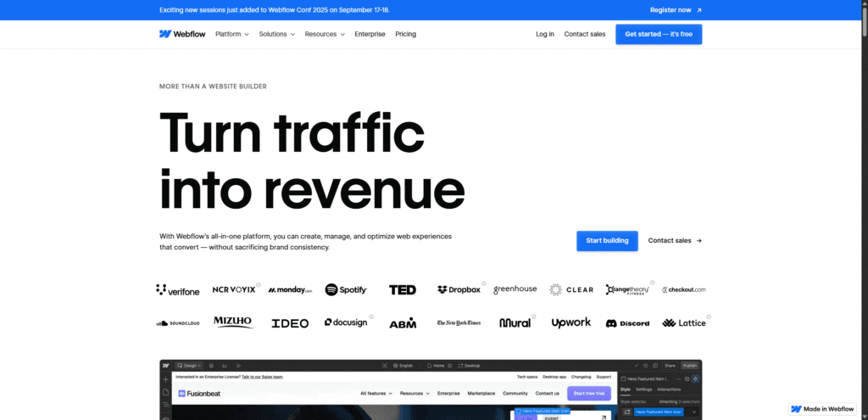
Task: Click the TED logo
Action: [403, 290]
